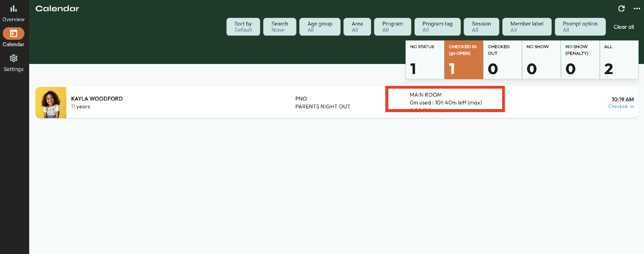This screenshot has width=644, height=254.
Task: Switch to the No Status tab
Action: pos(424,60)
